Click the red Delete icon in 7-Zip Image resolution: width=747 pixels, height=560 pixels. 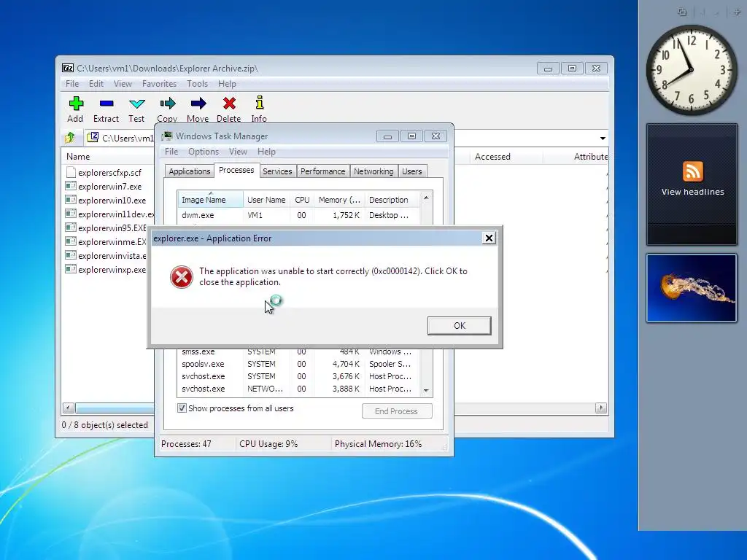[x=229, y=104]
